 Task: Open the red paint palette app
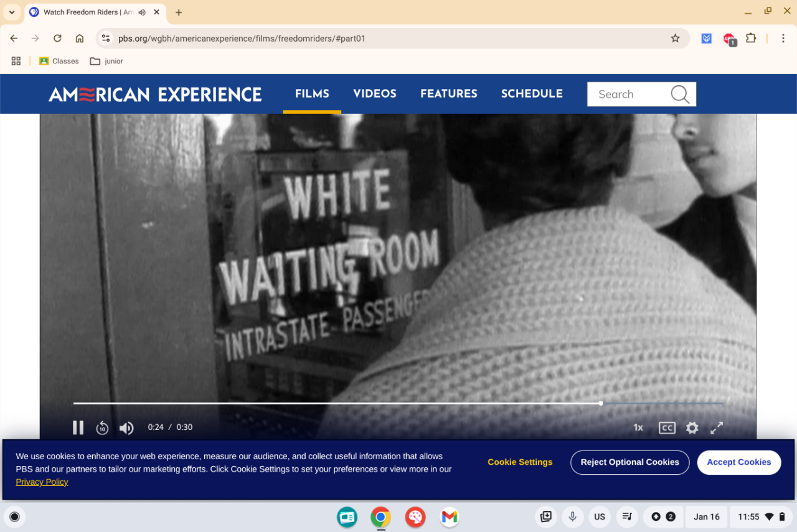(415, 517)
